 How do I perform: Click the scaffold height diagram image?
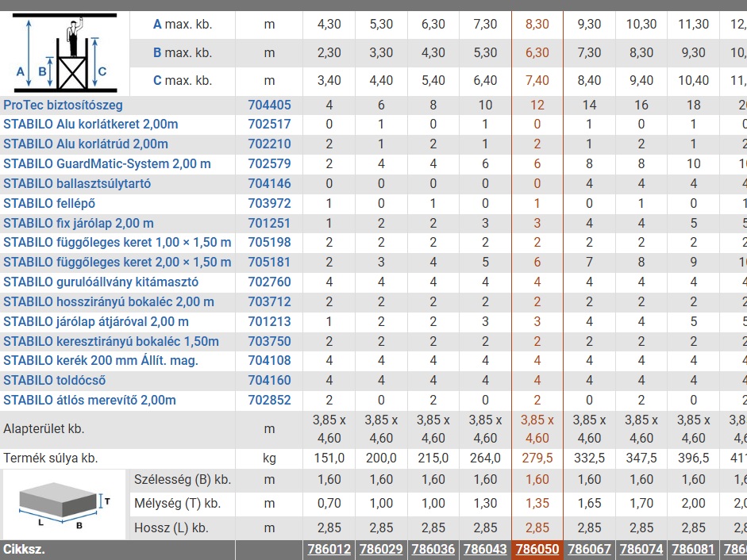pyautogui.click(x=65, y=53)
